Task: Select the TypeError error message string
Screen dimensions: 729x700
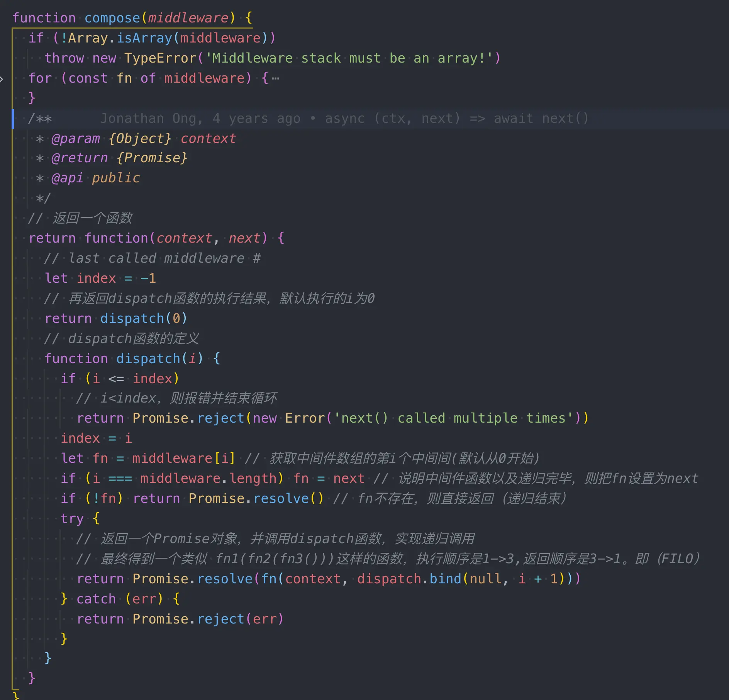Action: pos(348,58)
